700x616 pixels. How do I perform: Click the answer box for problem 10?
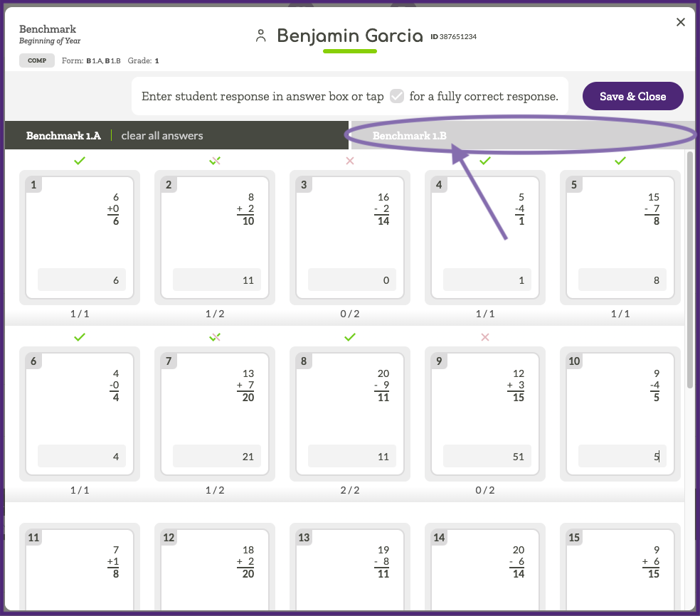point(620,457)
